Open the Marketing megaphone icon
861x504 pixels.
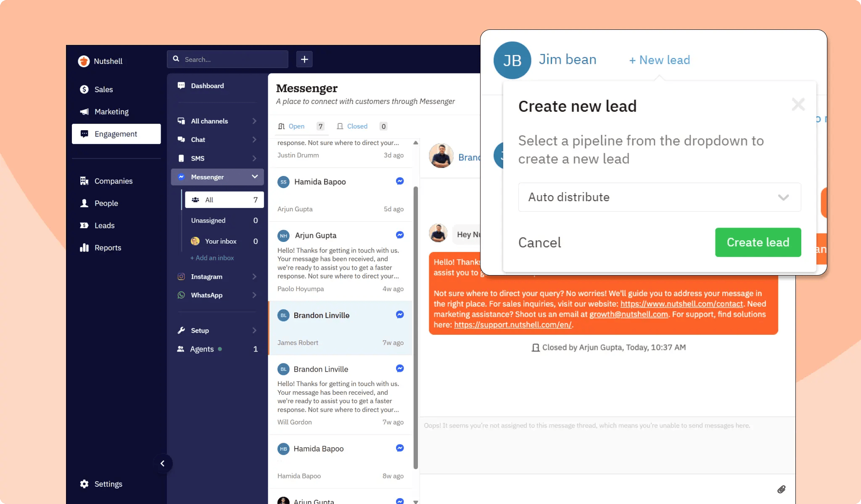tap(85, 111)
